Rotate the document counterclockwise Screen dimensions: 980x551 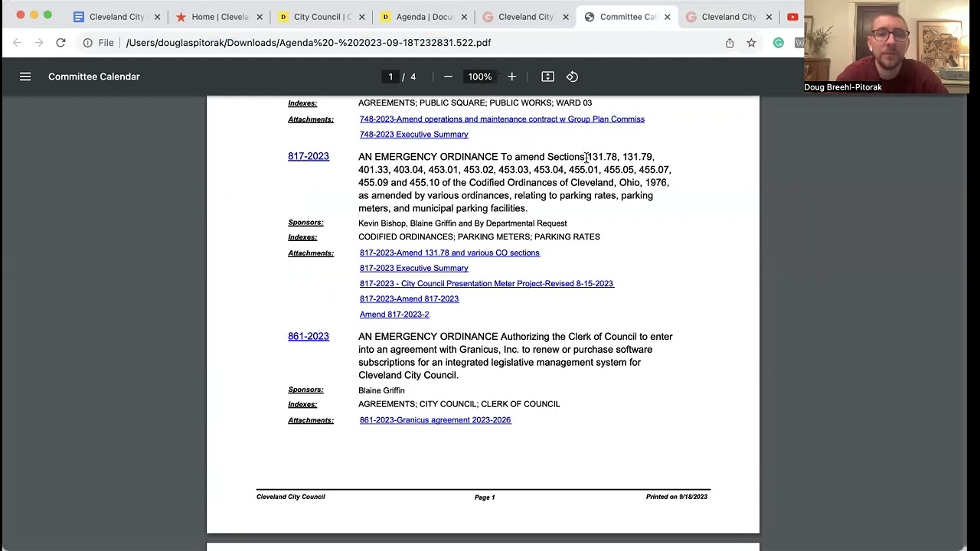pos(572,77)
